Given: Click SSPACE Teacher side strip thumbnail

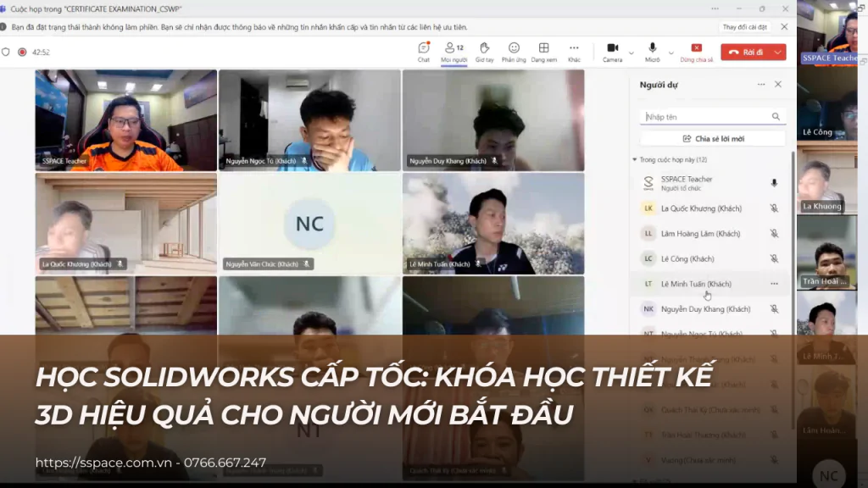Looking at the screenshot, I should (827, 32).
